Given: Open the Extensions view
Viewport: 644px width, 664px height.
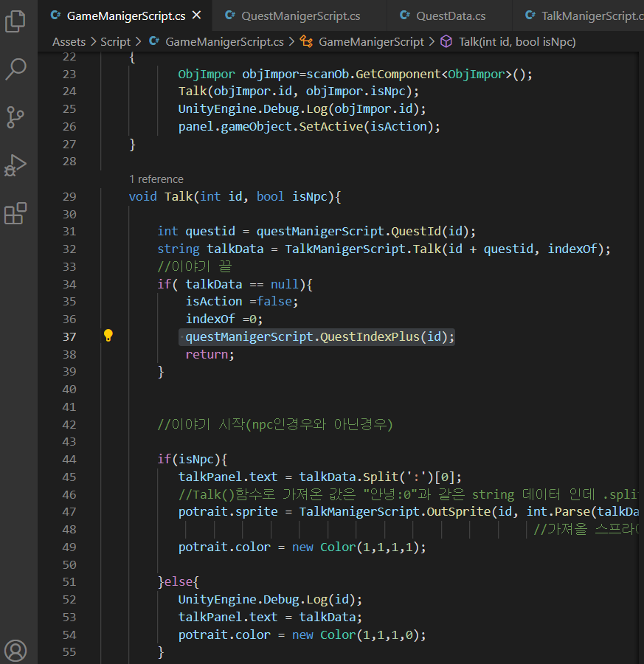Looking at the screenshot, I should coord(15,213).
